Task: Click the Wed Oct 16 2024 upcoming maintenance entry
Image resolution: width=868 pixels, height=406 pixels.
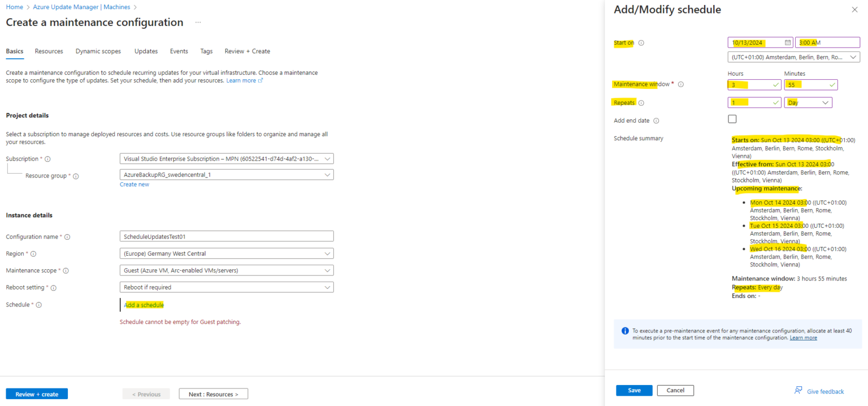Action: pyautogui.click(x=798, y=256)
